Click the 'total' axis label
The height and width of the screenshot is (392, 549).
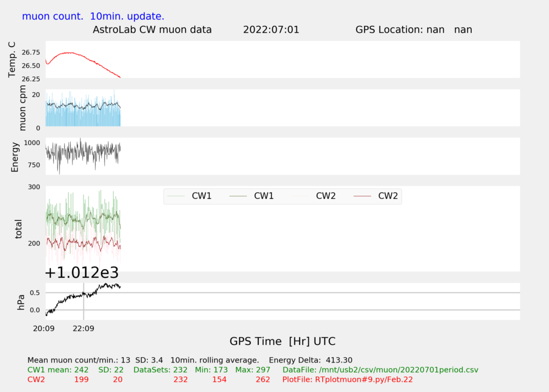pyautogui.click(x=18, y=229)
